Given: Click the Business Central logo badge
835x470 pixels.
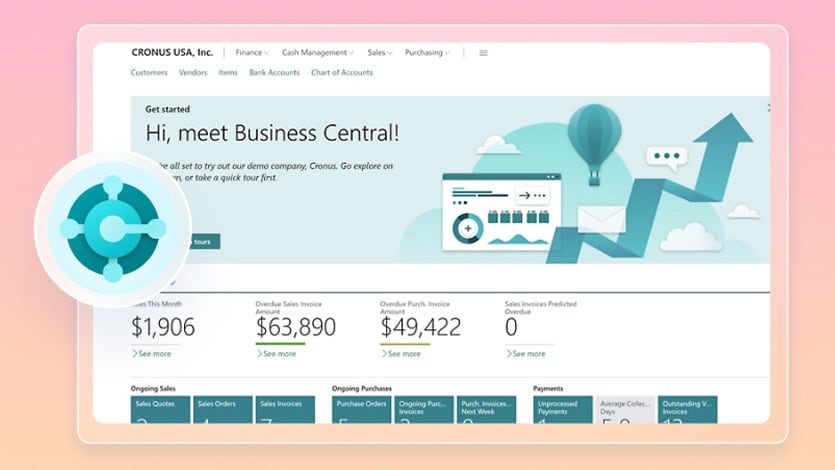Looking at the screenshot, I should pos(113,229).
